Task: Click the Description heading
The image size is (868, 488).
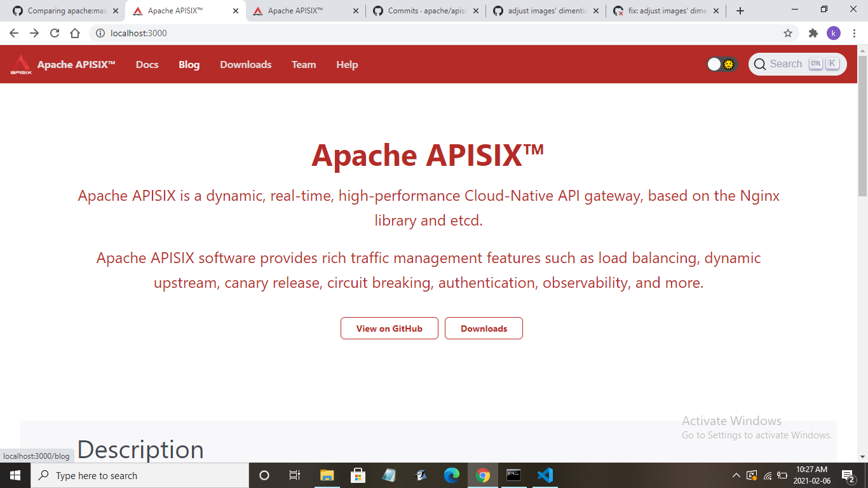Action: tap(140, 449)
